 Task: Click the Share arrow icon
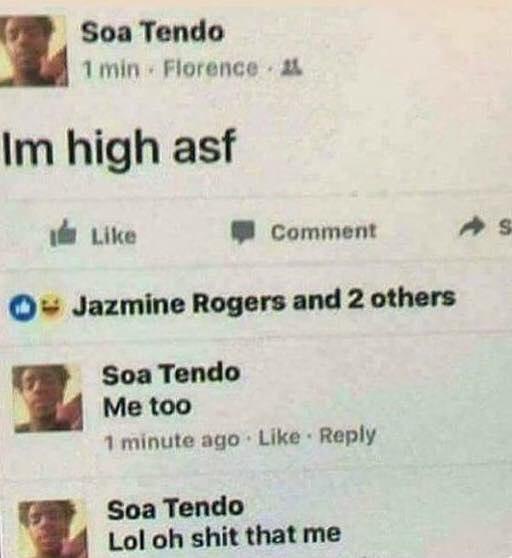coord(472,229)
